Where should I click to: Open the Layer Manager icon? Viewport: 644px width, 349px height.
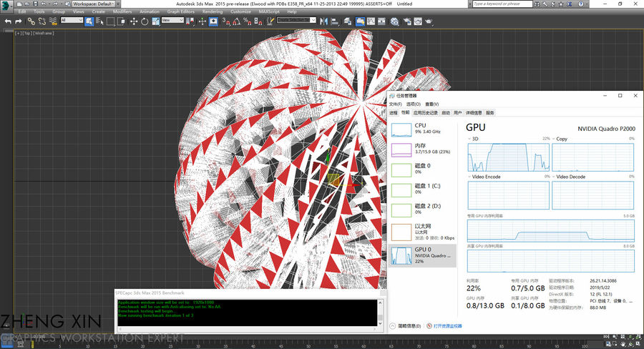click(x=348, y=21)
